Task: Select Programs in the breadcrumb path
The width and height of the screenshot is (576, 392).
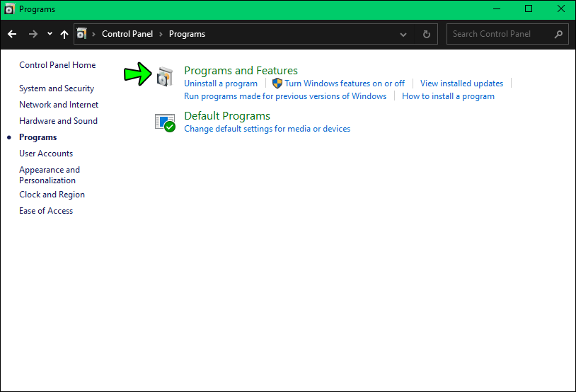Action: click(187, 34)
